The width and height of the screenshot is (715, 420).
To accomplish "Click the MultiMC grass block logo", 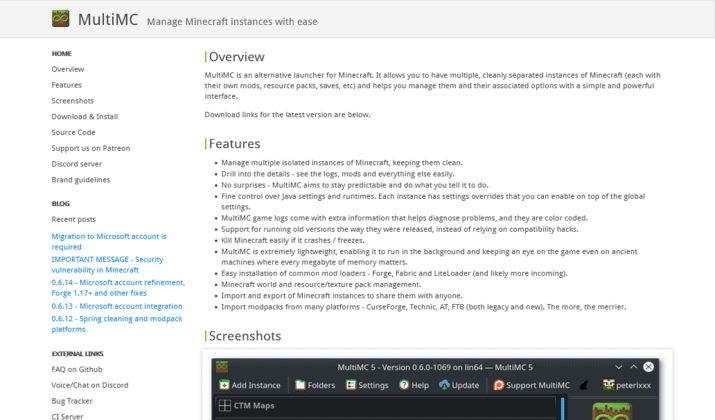I will point(60,19).
